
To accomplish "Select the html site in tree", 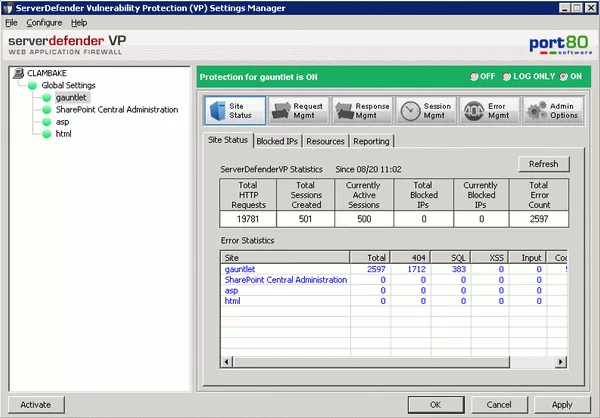I will pyautogui.click(x=63, y=134).
